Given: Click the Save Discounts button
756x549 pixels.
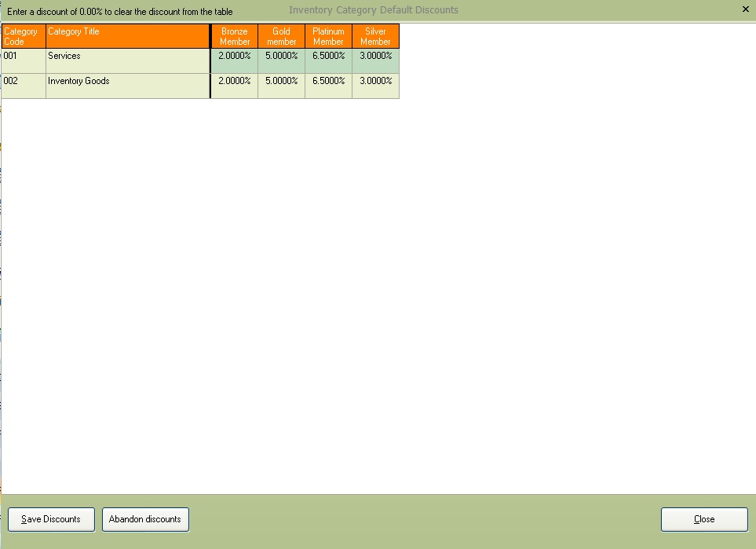Looking at the screenshot, I should pos(51,519).
